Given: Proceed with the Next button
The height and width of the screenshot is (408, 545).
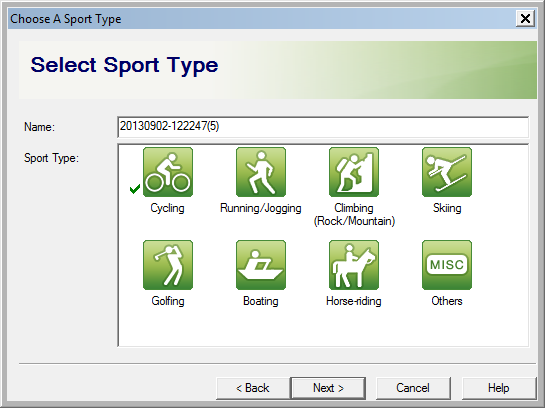Looking at the screenshot, I should 328,388.
